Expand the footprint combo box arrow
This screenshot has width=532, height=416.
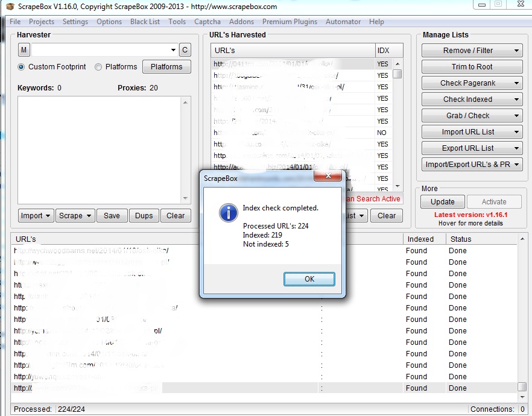click(x=173, y=50)
